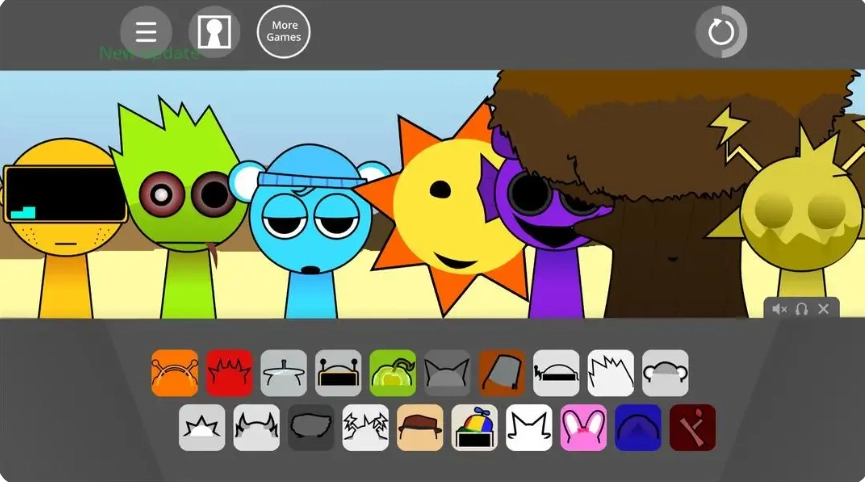Pick the red spiky hair icon
Image resolution: width=865 pixels, height=482 pixels.
(x=229, y=373)
